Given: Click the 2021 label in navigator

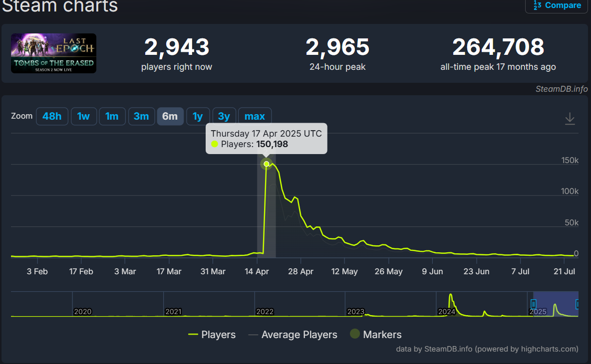Looking at the screenshot, I should [173, 312].
